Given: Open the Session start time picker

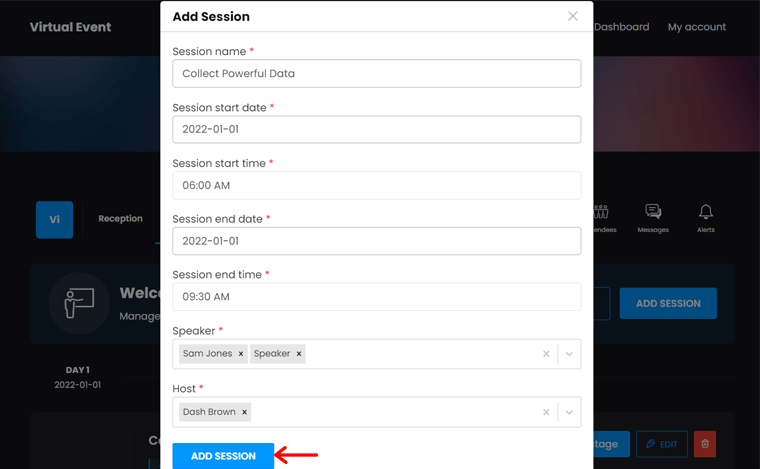Looking at the screenshot, I should [x=376, y=185].
